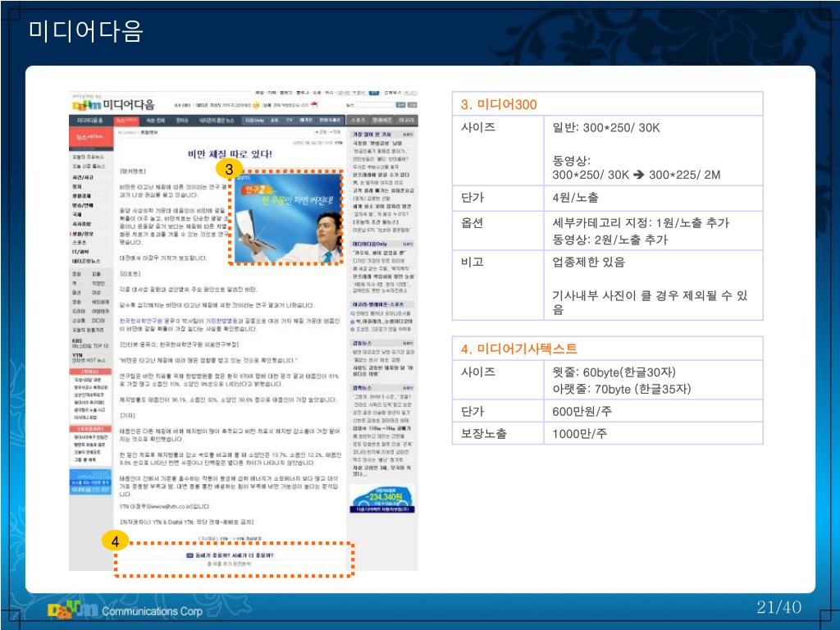Click the page number 21/40

[779, 607]
